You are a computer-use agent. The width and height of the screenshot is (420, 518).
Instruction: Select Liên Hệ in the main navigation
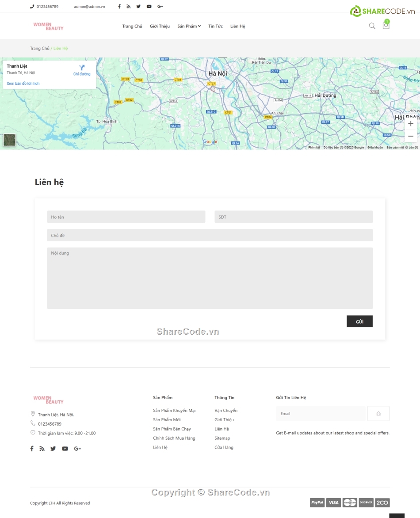(x=237, y=26)
